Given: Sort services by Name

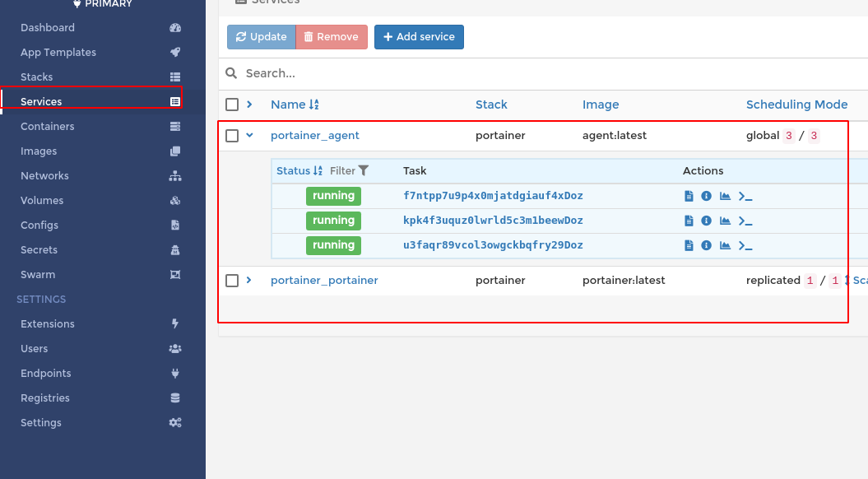Looking at the screenshot, I should pos(295,105).
